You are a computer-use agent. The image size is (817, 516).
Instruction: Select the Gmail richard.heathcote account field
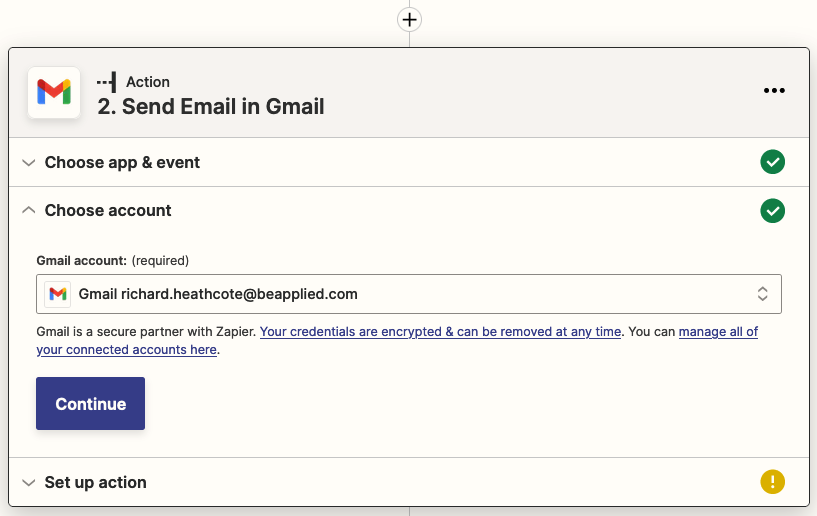coord(400,294)
